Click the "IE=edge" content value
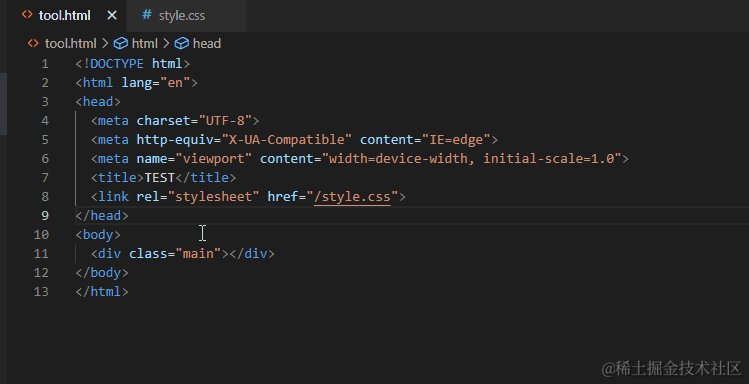749x384 pixels. click(456, 139)
